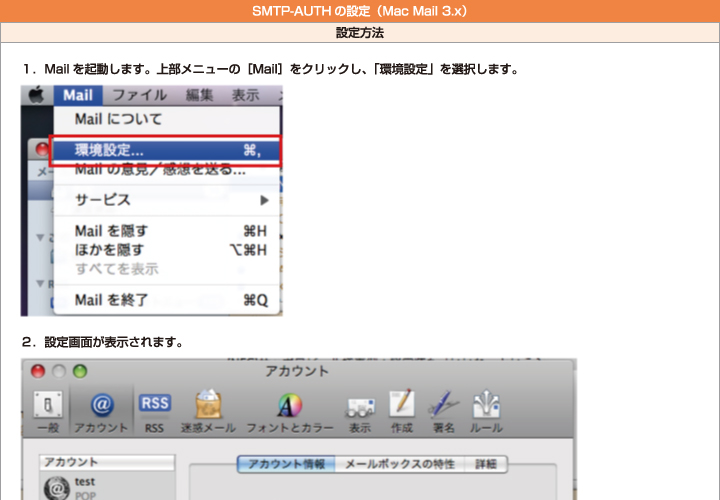The image size is (720, 500).
Task: Switch to 詳細 tab
Action: tap(486, 464)
